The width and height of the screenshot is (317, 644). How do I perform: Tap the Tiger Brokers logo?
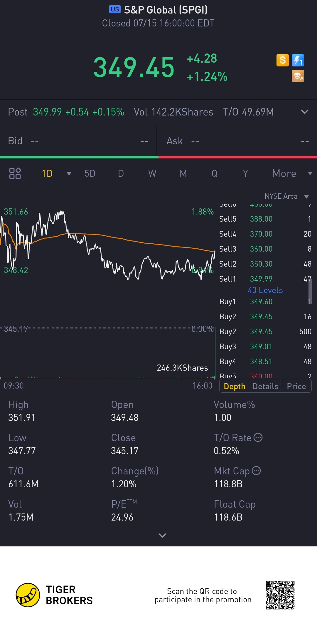(54, 595)
